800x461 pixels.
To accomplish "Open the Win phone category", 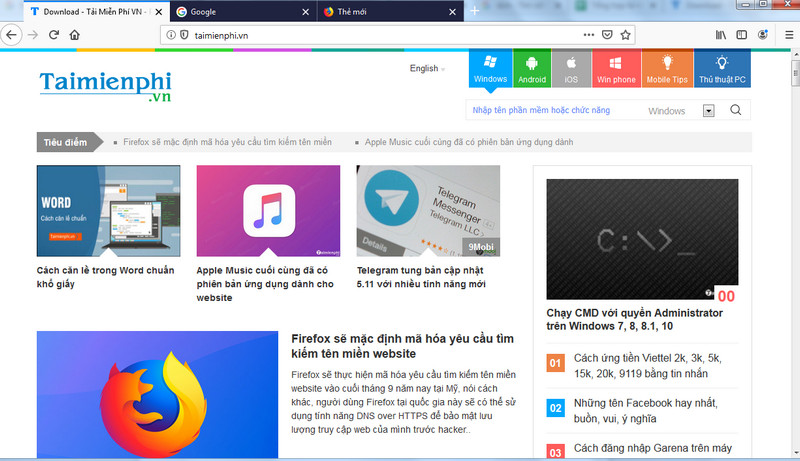I will click(616, 69).
